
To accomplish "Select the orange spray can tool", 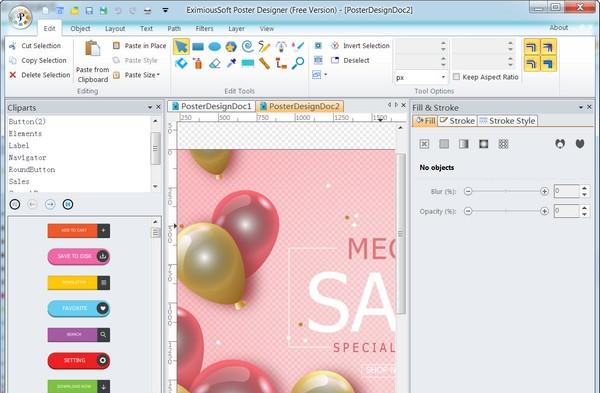I will tap(198, 63).
